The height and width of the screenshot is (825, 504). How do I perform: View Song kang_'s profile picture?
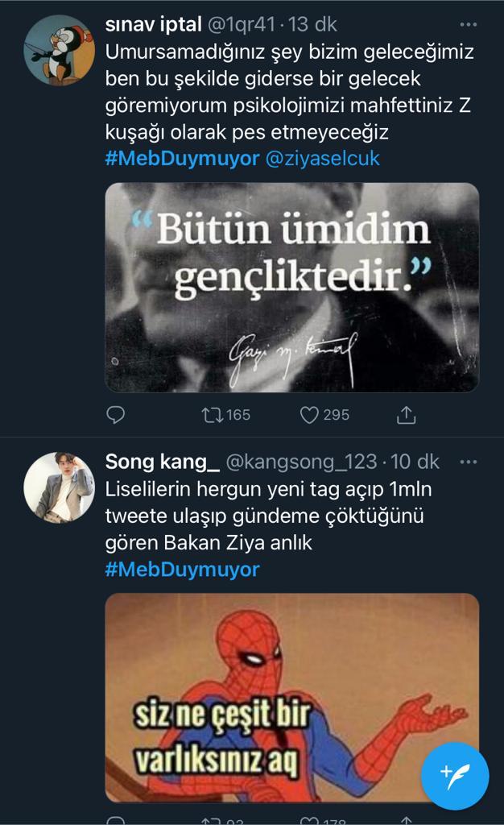click(59, 487)
